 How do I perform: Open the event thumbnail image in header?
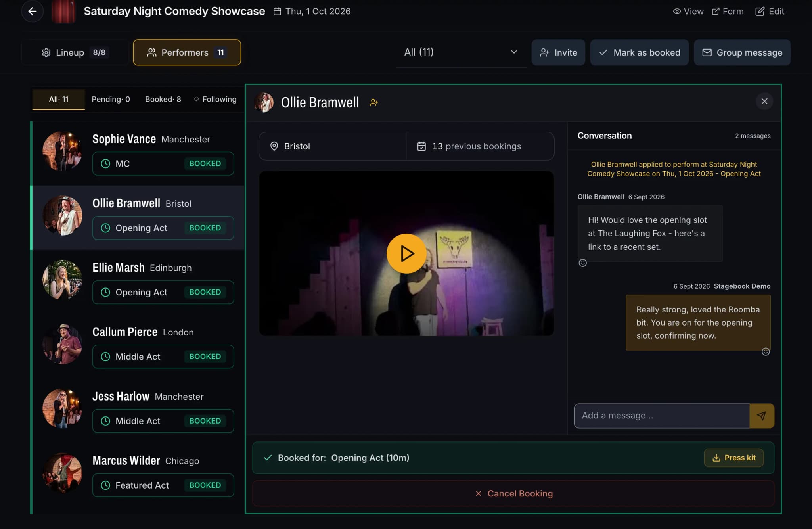[x=63, y=11]
